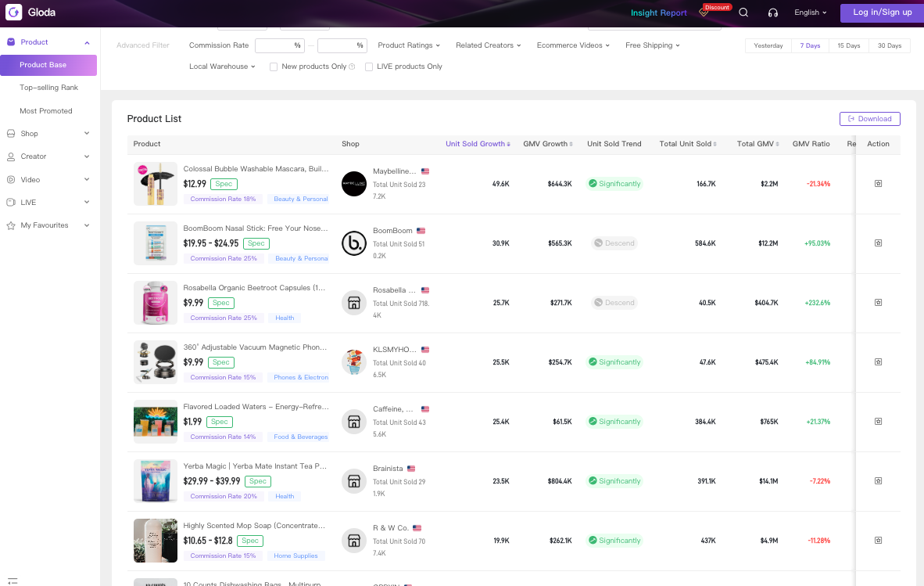Favourite the BoomBoom Nasal Stick row
Viewport: 924px width, 586px height.
pos(878,243)
